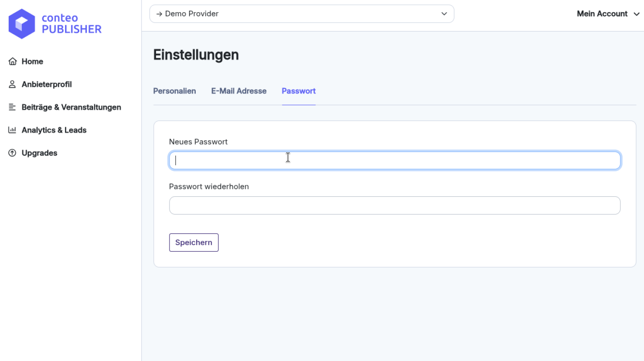Navigate to Analytics & Leads
This screenshot has width=644, height=361.
point(54,130)
